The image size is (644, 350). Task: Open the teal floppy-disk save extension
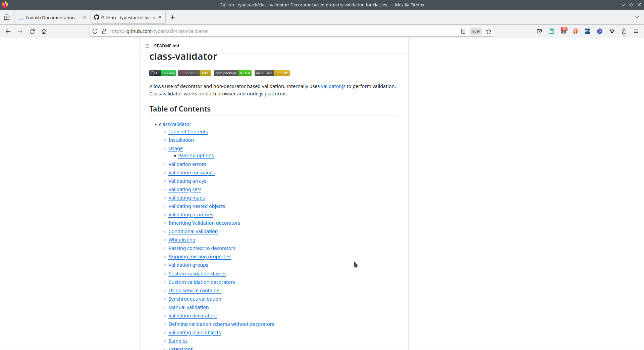click(551, 31)
